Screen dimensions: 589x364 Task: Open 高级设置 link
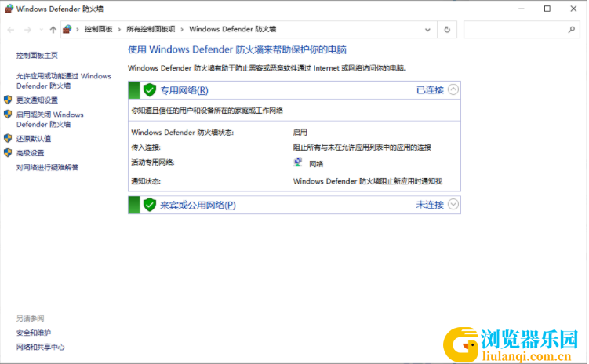[30, 153]
